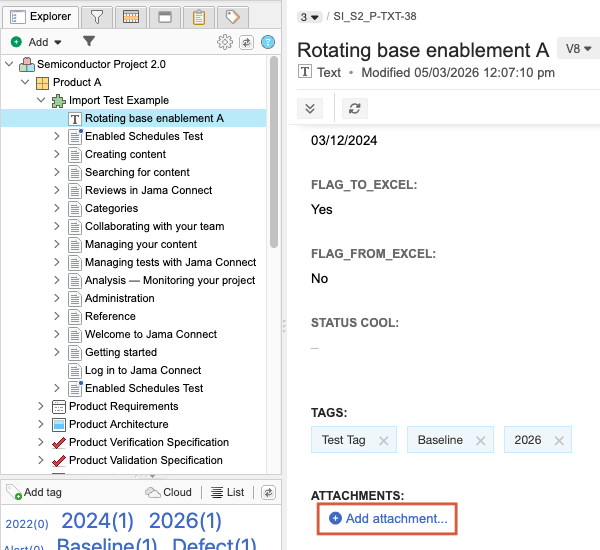Viewport: 600px width, 550px height.
Task: Click the Product A grid icon
Action: [x=42, y=83]
